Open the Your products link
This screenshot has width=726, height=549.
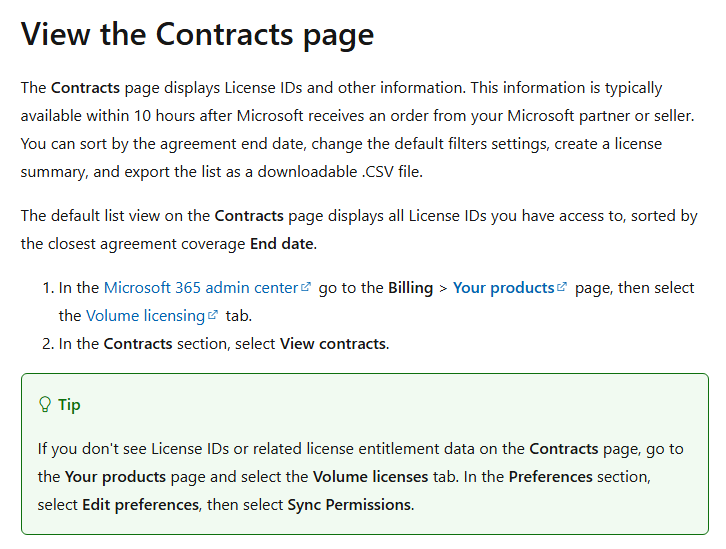pos(503,287)
